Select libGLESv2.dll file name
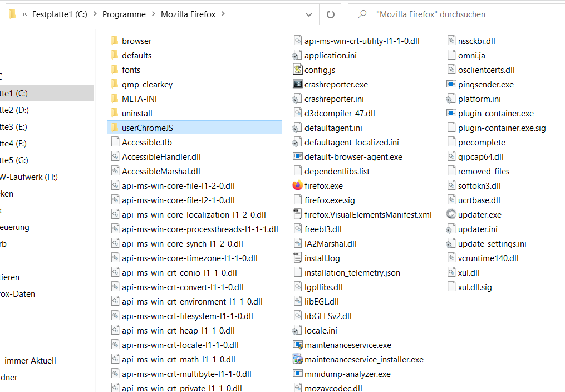The width and height of the screenshot is (565, 392). tap(328, 316)
